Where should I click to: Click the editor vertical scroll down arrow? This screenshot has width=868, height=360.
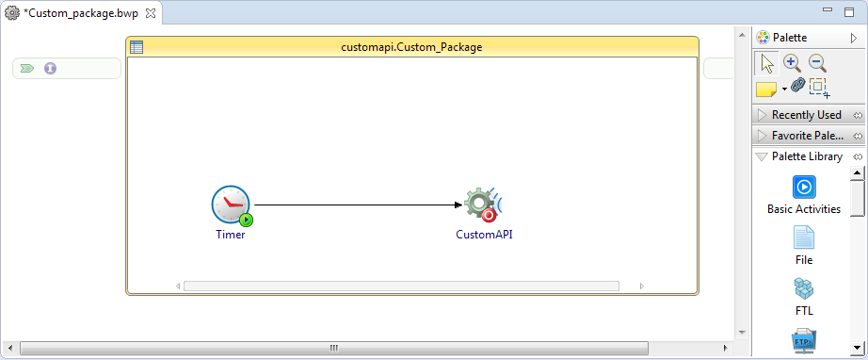[743, 333]
